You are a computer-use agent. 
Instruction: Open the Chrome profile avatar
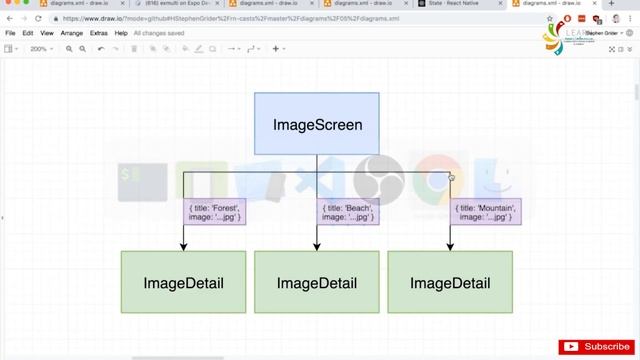pyautogui.click(x=616, y=19)
